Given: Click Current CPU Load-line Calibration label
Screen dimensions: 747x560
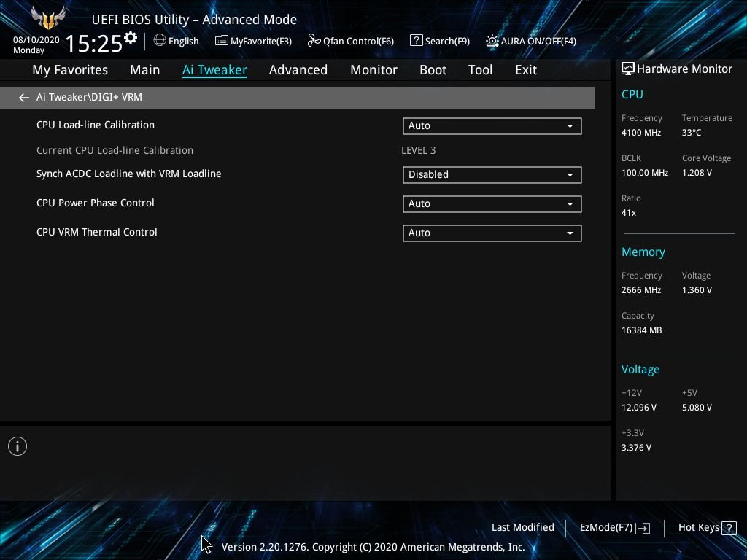Looking at the screenshot, I should [x=115, y=150].
